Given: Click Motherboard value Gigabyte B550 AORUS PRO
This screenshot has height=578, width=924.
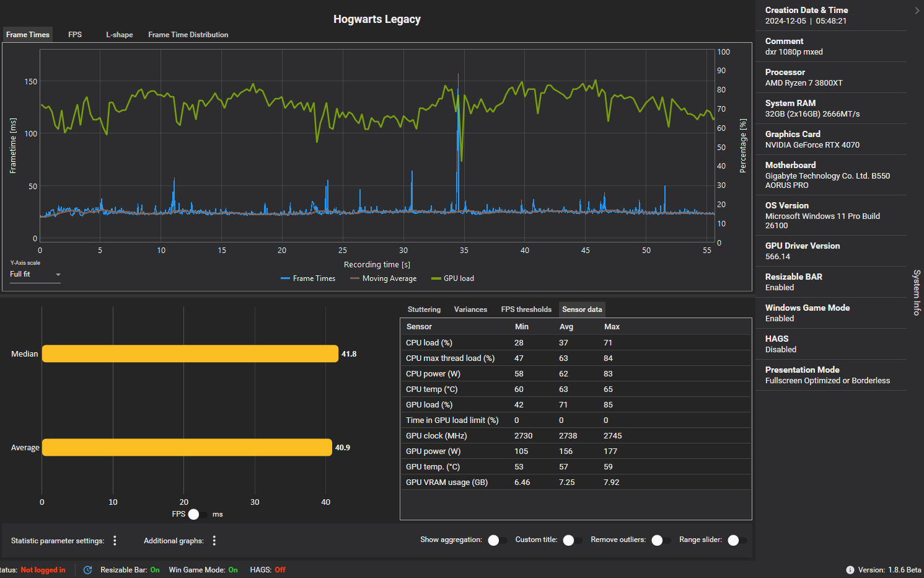Looking at the screenshot, I should [x=827, y=180].
